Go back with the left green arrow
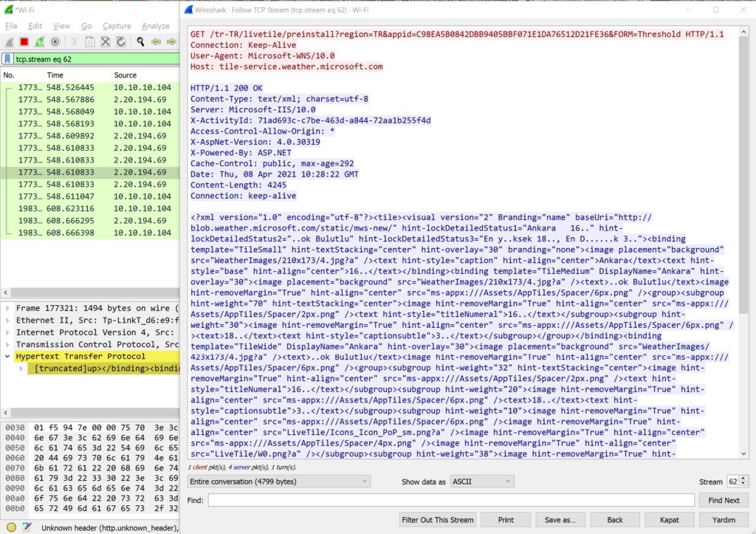The image size is (756, 534). tap(157, 42)
